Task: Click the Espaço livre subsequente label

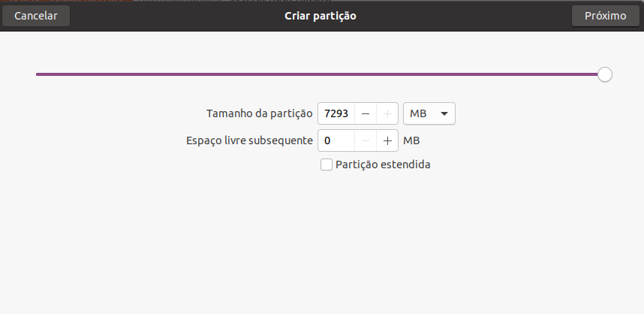Action: [249, 140]
